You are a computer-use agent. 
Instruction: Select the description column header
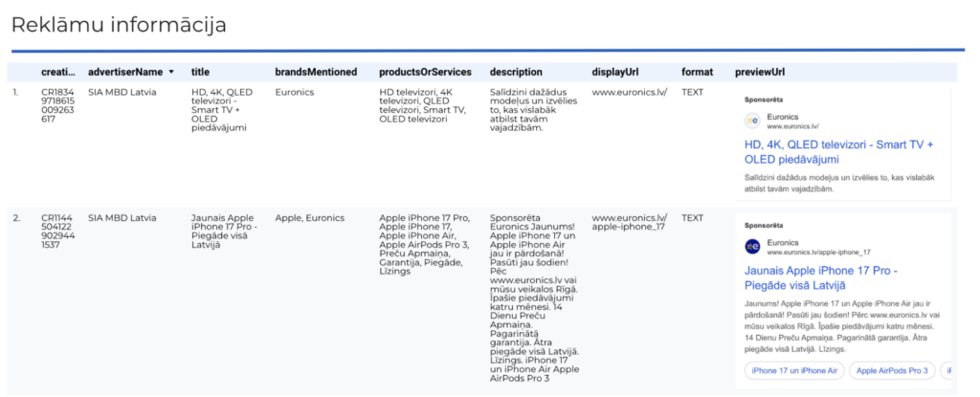[516, 72]
